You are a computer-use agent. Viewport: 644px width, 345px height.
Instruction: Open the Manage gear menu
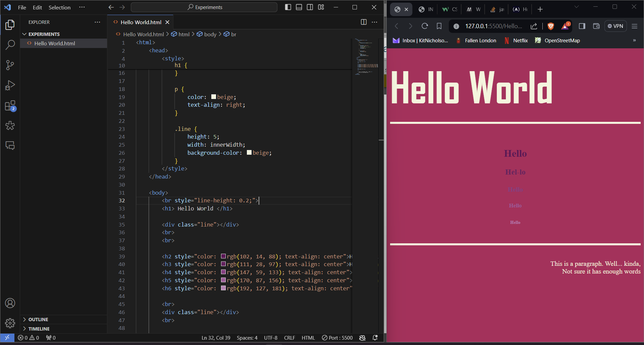pos(10,323)
